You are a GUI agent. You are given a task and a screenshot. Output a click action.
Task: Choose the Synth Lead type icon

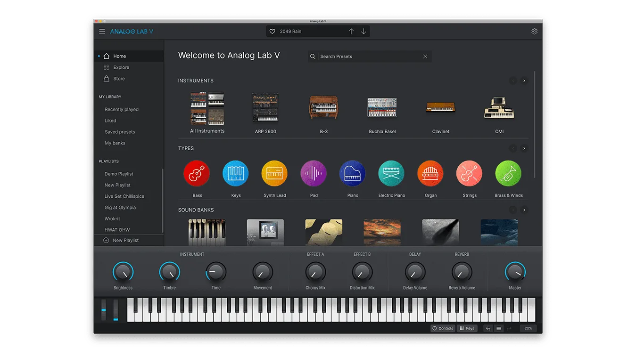click(x=274, y=173)
